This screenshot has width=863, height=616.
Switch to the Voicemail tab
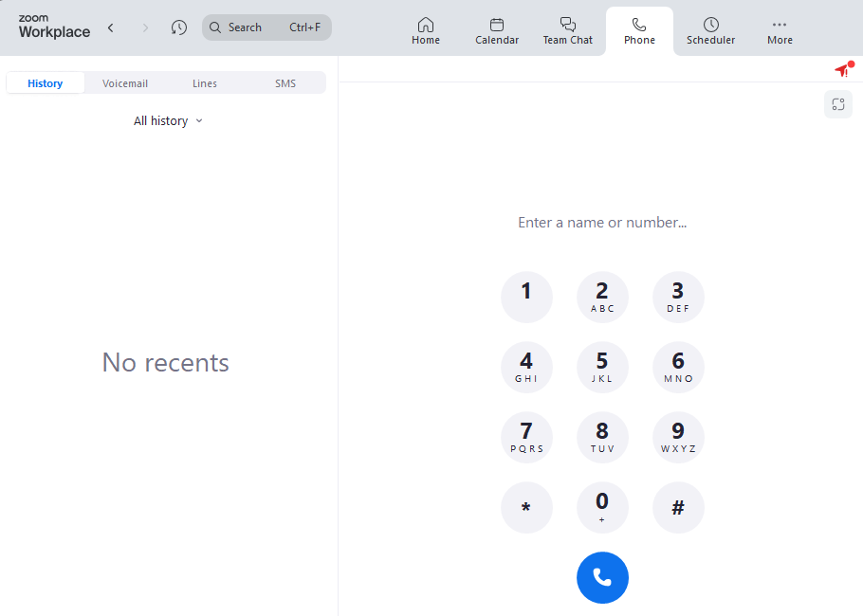(125, 83)
